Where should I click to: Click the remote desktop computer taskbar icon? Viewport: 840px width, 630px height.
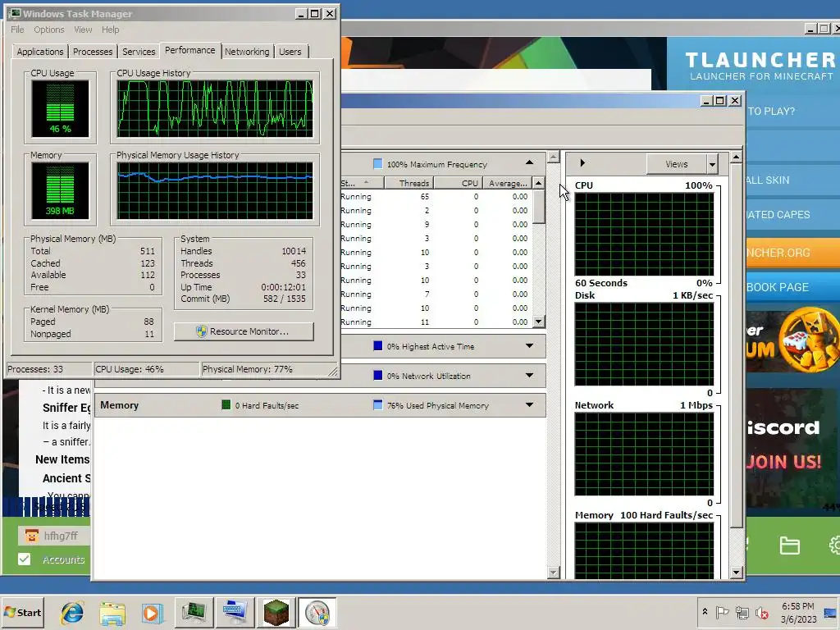click(x=235, y=612)
